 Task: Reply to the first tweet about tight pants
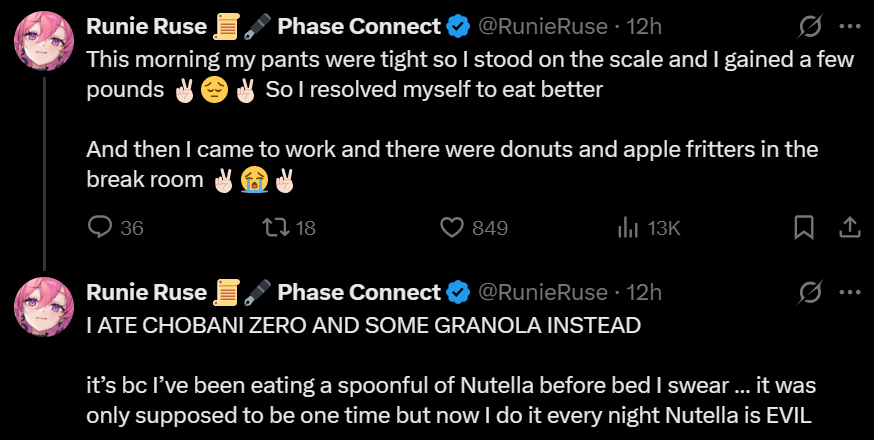coord(100,228)
